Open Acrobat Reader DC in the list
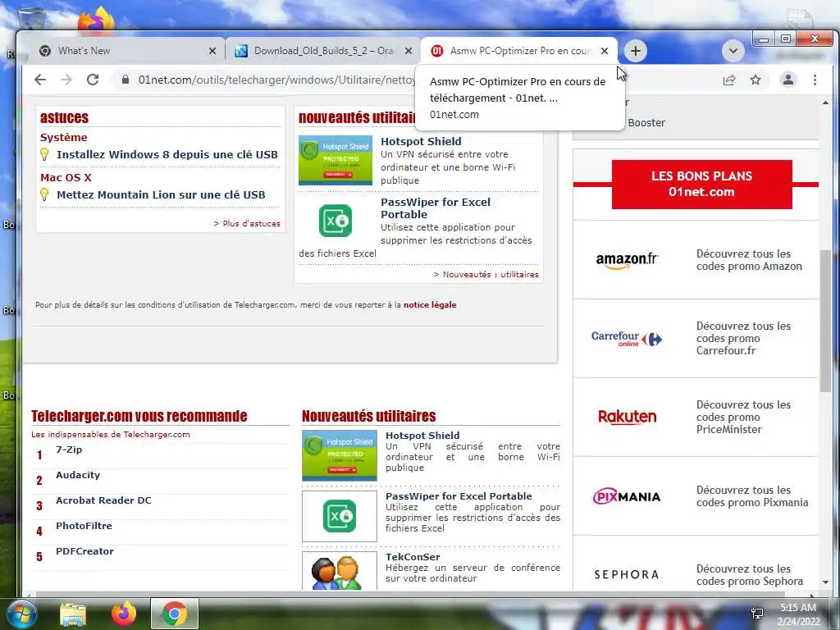The image size is (840, 630). click(103, 500)
